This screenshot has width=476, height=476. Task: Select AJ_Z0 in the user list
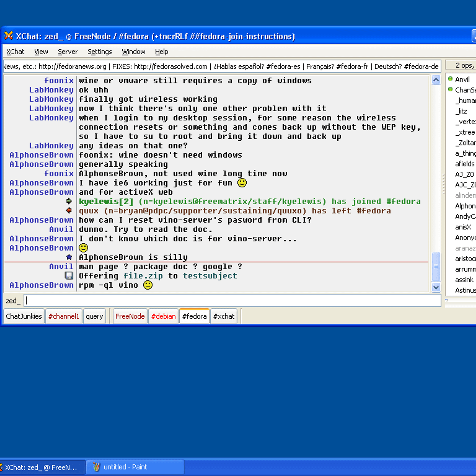click(464, 174)
